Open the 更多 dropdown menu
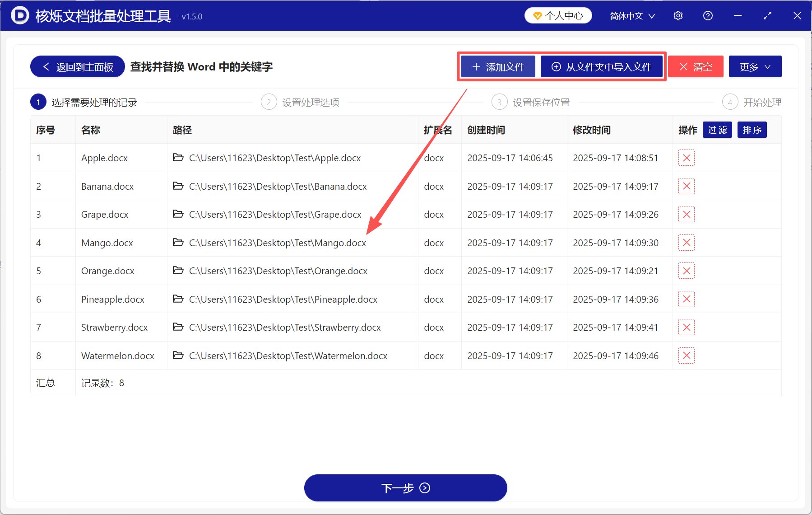The image size is (812, 515). pyautogui.click(x=755, y=66)
